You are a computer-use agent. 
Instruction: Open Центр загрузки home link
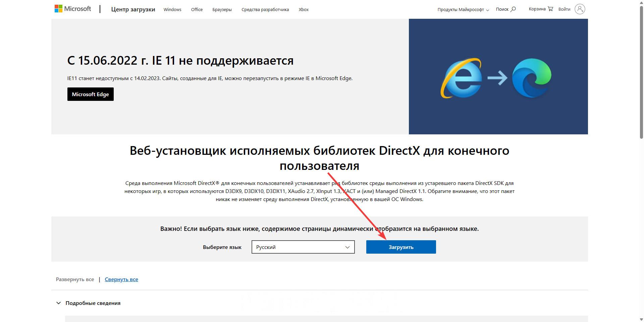click(x=133, y=9)
